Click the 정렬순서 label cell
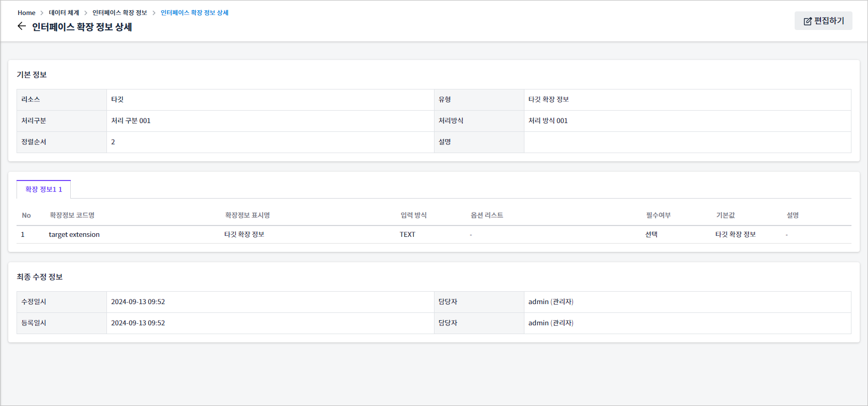 click(61, 142)
